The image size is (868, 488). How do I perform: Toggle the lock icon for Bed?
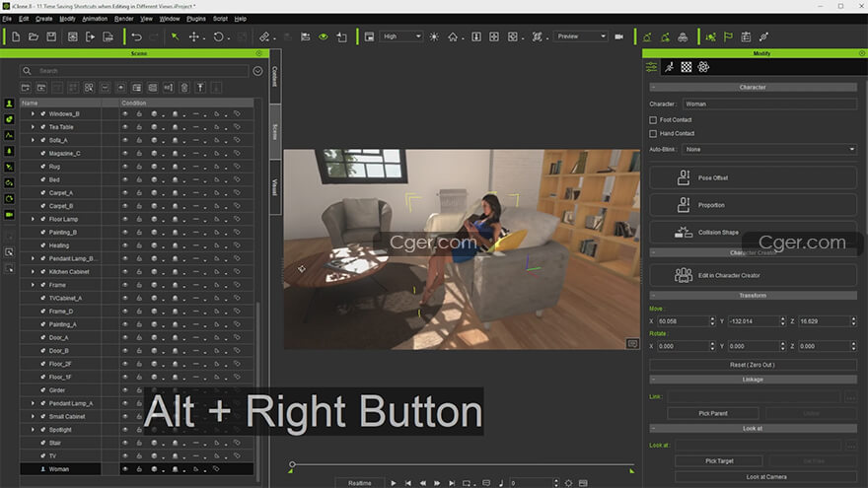point(139,179)
